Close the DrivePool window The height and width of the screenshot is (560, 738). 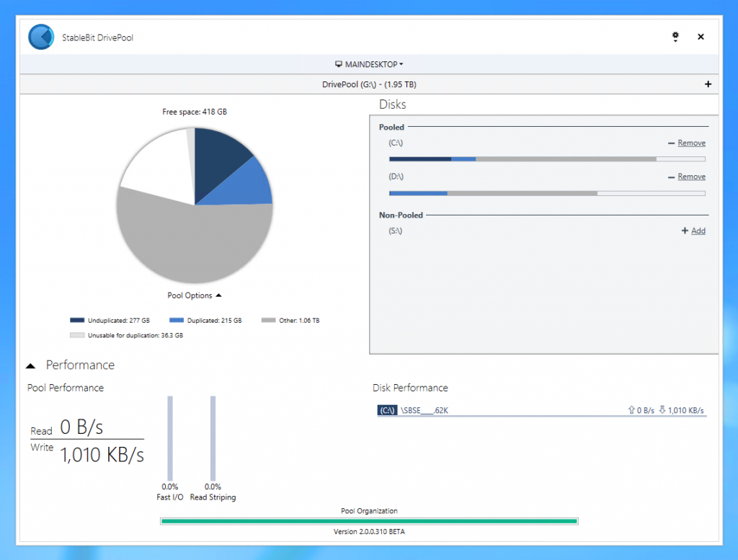tap(701, 37)
